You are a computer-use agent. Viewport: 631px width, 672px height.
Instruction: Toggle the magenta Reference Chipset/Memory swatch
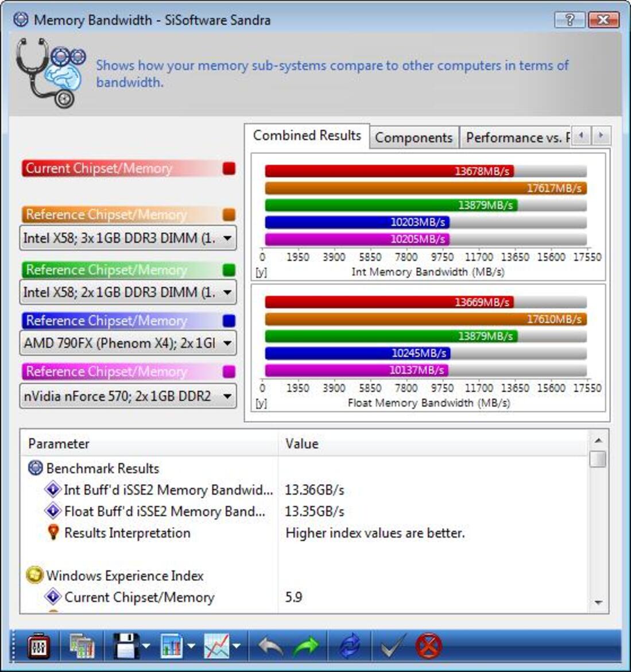point(229,371)
